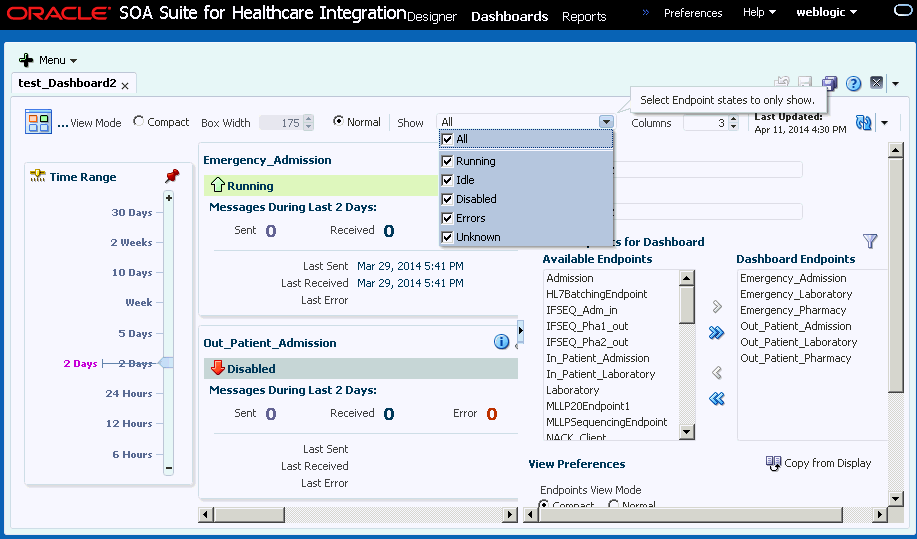This screenshot has width=917, height=539.
Task: Increase the Columns stepper value
Action: pyautogui.click(x=734, y=119)
